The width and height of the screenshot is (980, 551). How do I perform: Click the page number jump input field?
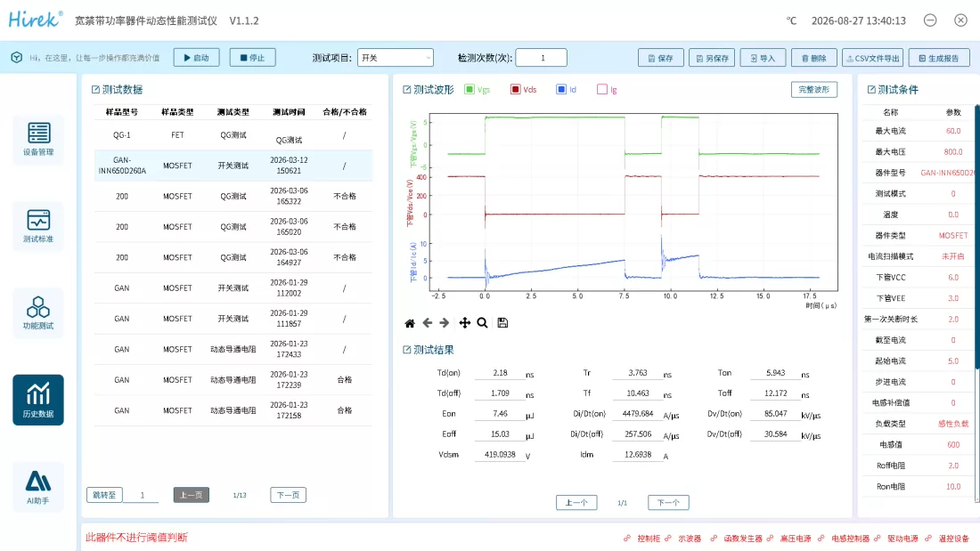click(142, 495)
